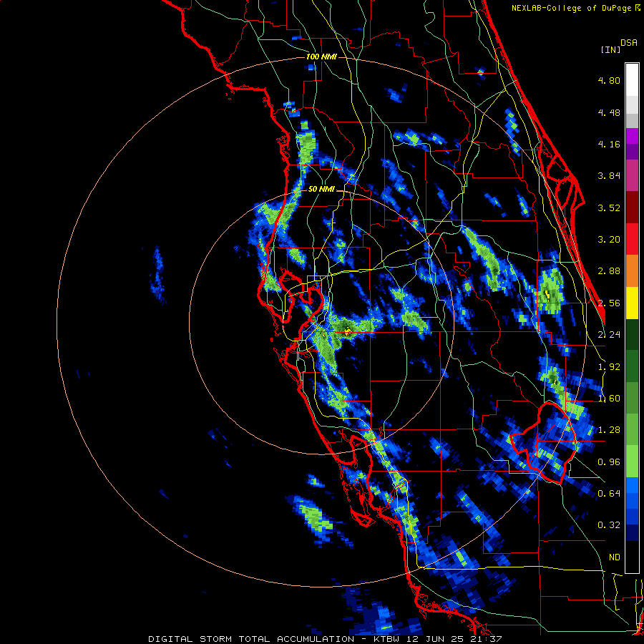The height and width of the screenshot is (644, 644).
Task: Click the 4.80 legend value
Action: click(609, 80)
